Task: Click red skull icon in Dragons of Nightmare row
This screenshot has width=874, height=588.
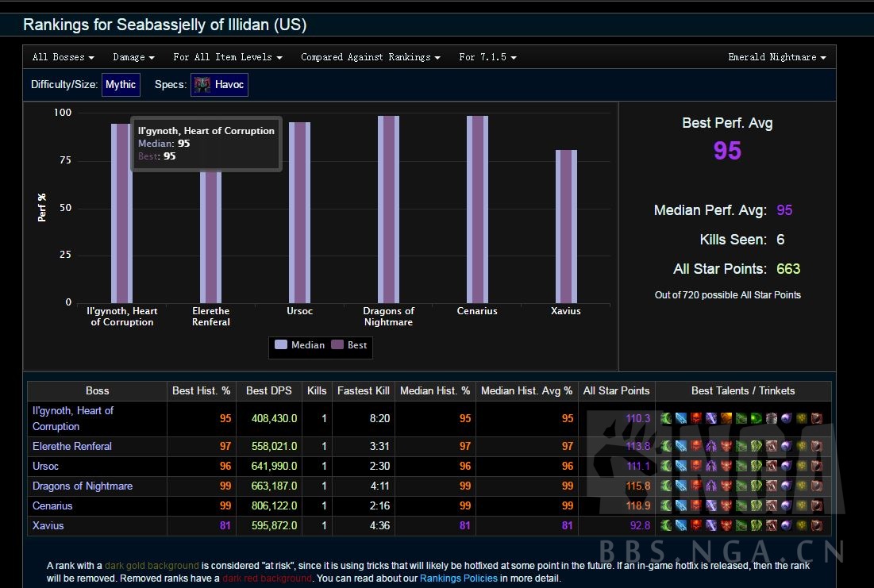Action: [x=696, y=486]
